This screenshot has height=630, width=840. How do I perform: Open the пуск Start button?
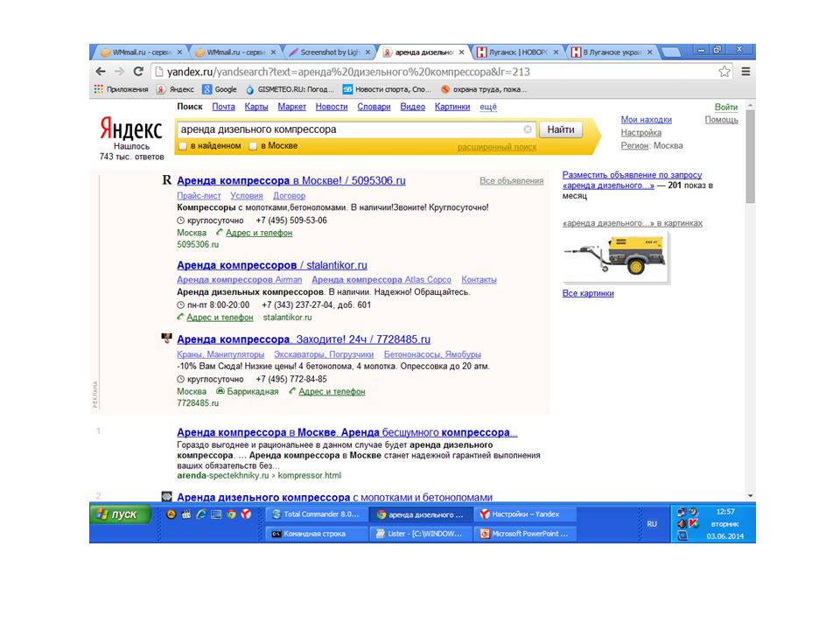coord(121,514)
